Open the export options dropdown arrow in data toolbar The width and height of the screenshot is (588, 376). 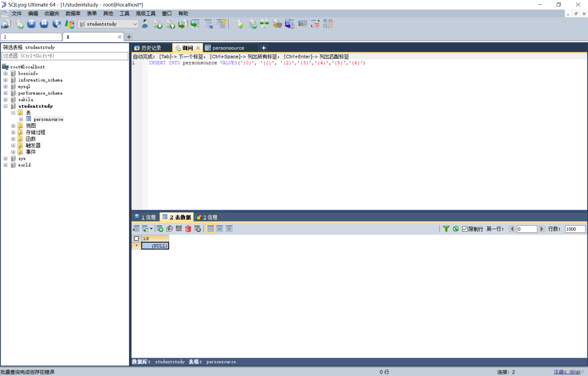[x=151, y=229]
